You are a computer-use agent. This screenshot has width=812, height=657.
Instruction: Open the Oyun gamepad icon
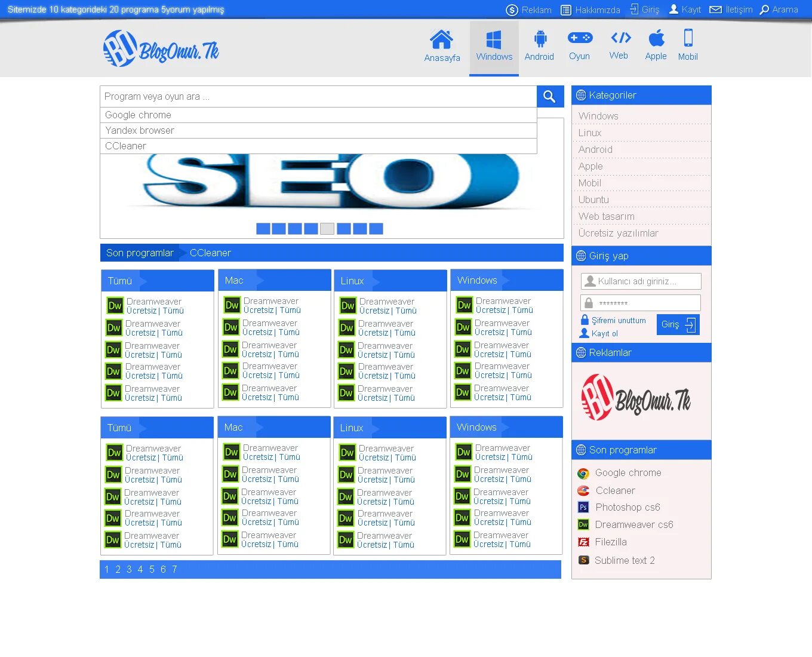point(580,38)
